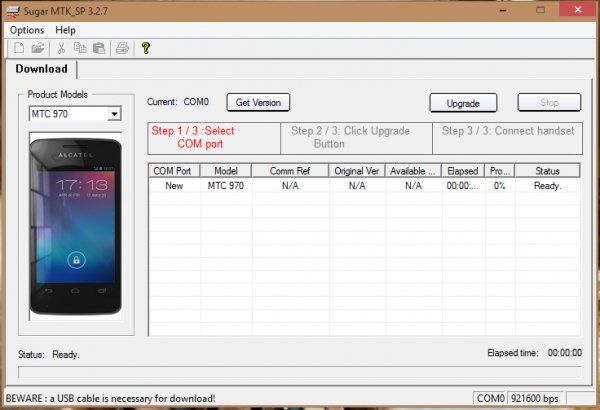Click the bottom download progress bar
The height and width of the screenshot is (410, 600).
point(300,372)
